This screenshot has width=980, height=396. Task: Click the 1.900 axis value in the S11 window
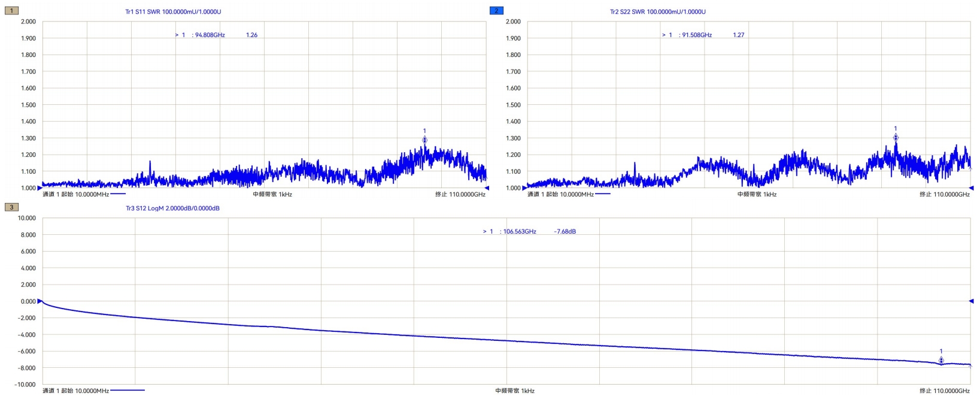pos(29,38)
